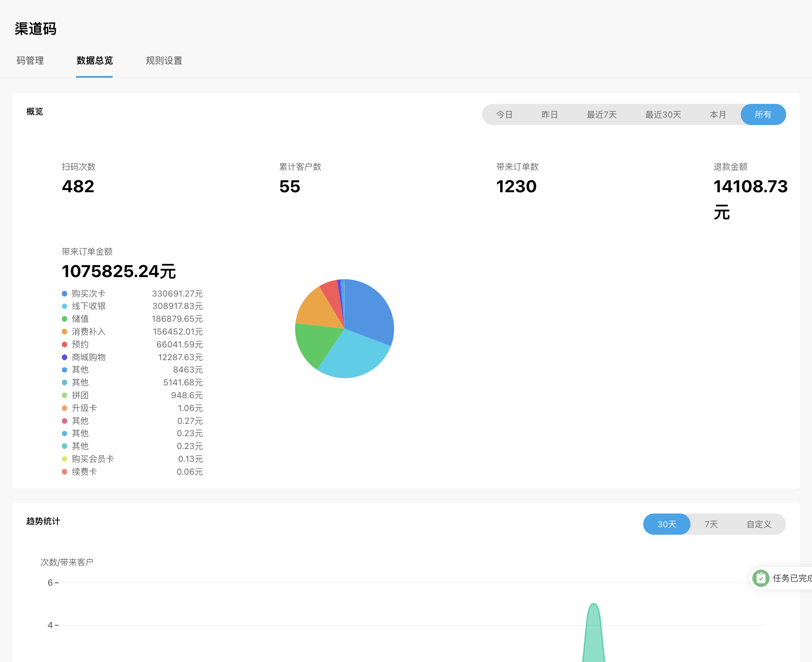This screenshot has width=812, height=662.
Task: Click the 任务已完成 clipboard icon
Action: point(761,578)
